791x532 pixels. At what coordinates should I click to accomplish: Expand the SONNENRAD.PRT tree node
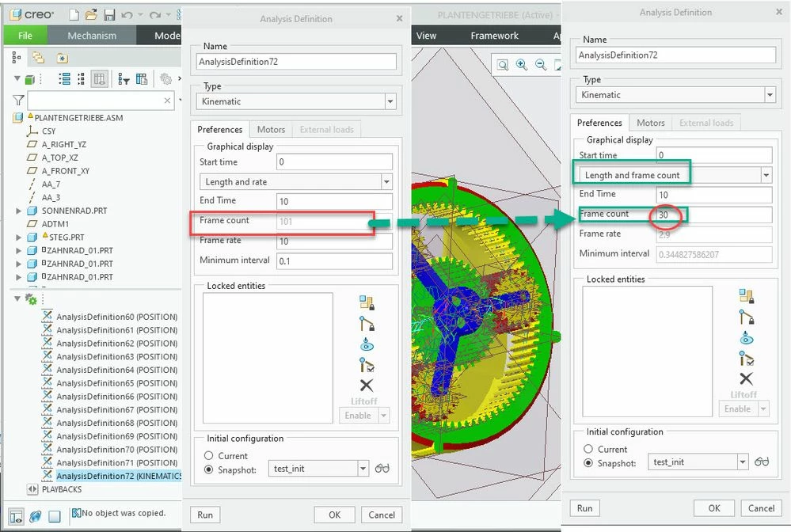[x=19, y=211]
